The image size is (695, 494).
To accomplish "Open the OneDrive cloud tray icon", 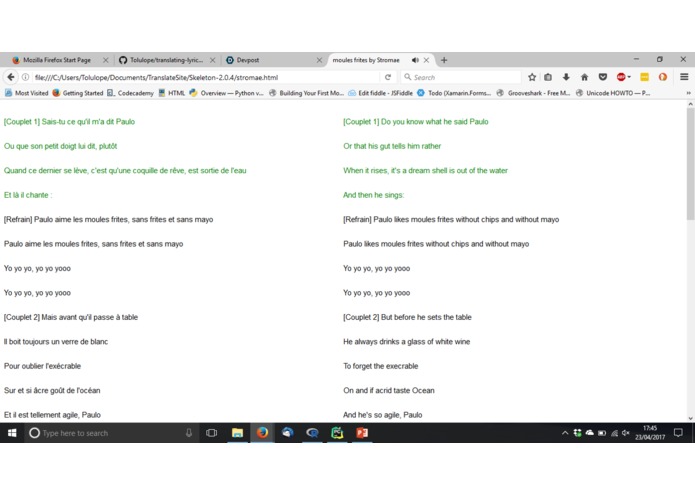I will pyautogui.click(x=590, y=433).
